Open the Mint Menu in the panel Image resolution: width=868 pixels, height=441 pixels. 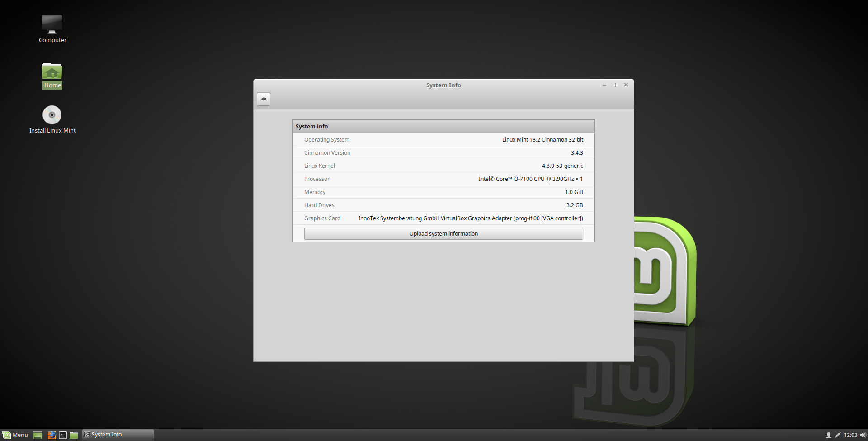click(15, 435)
